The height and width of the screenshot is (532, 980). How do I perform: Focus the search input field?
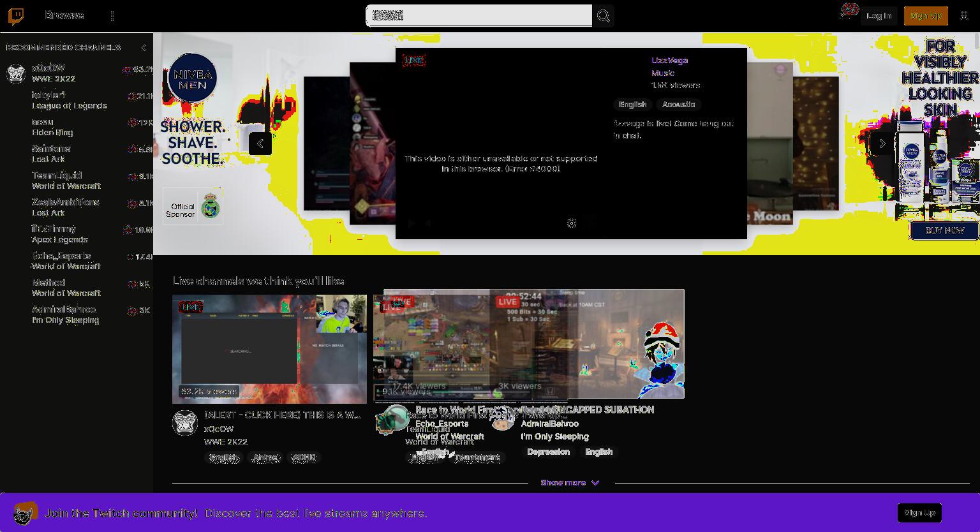[479, 15]
